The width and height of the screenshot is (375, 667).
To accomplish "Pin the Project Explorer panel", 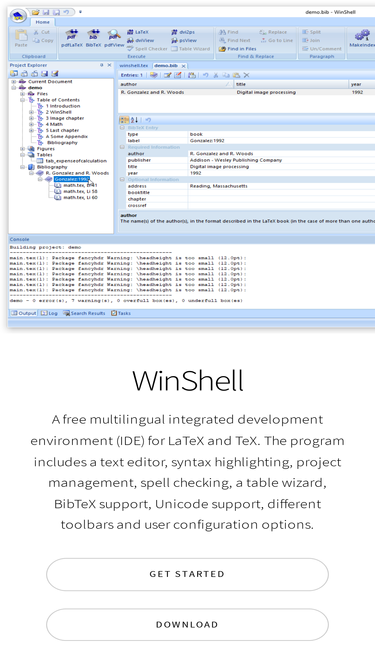I will [102, 65].
